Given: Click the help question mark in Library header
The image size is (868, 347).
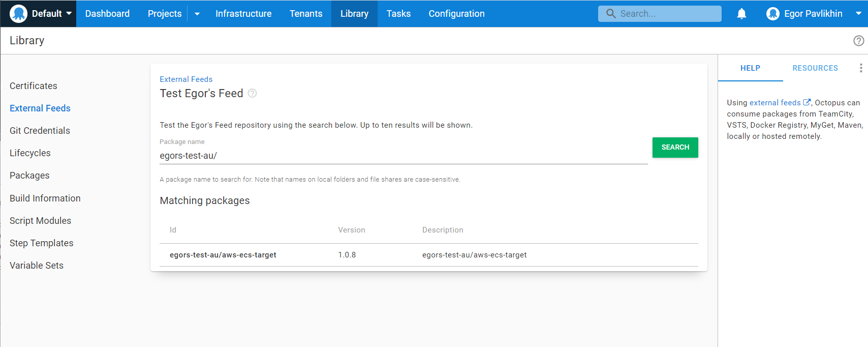Looking at the screenshot, I should tap(858, 41).
